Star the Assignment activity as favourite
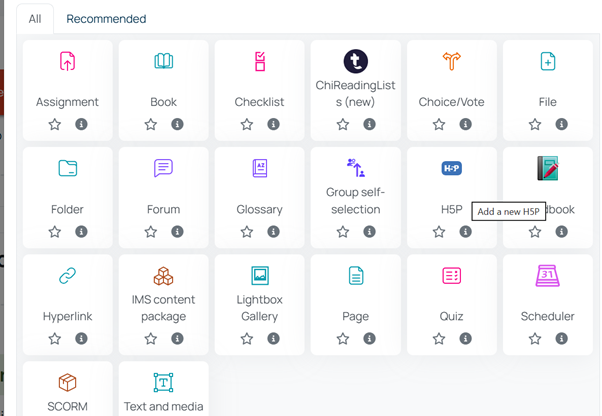The height and width of the screenshot is (416, 602). pyautogui.click(x=55, y=125)
